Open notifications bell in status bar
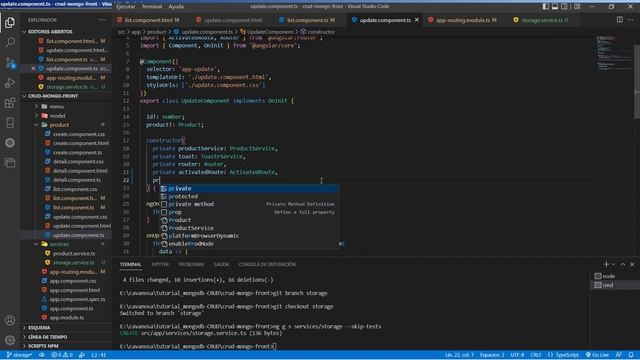Screen dimensions: 640x360 point(631,355)
